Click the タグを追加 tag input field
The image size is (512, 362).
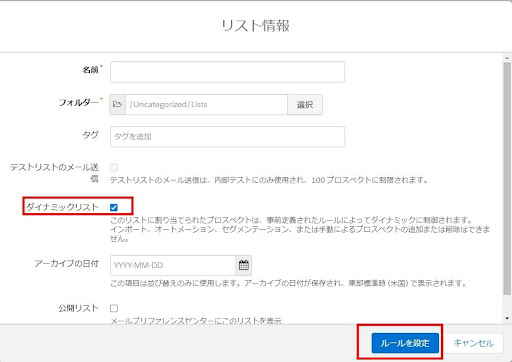[227, 136]
